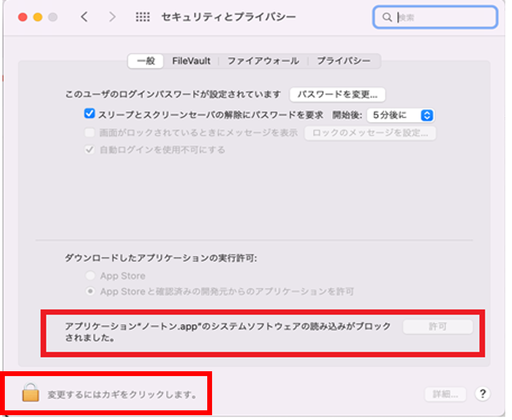This screenshot has width=512, height=420.
Task: Select the App Store only radio button
Action: tap(90, 276)
